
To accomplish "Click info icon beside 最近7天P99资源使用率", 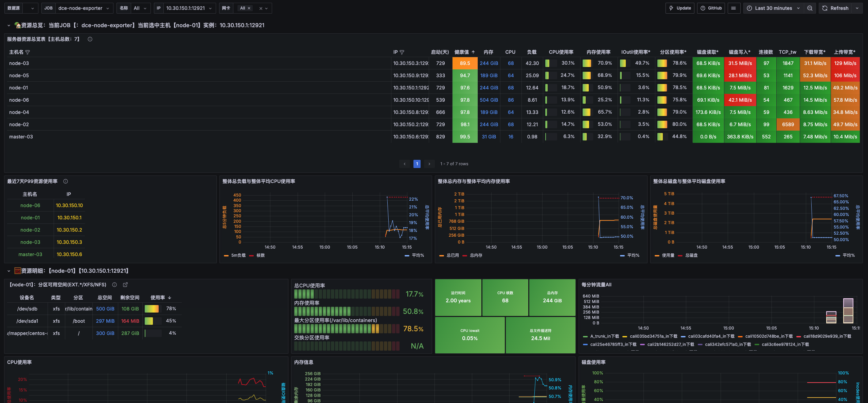I will tap(66, 181).
